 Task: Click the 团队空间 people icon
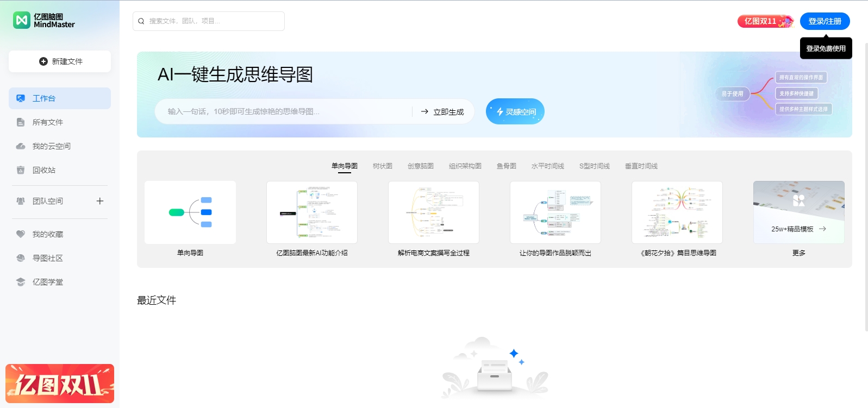coord(21,201)
